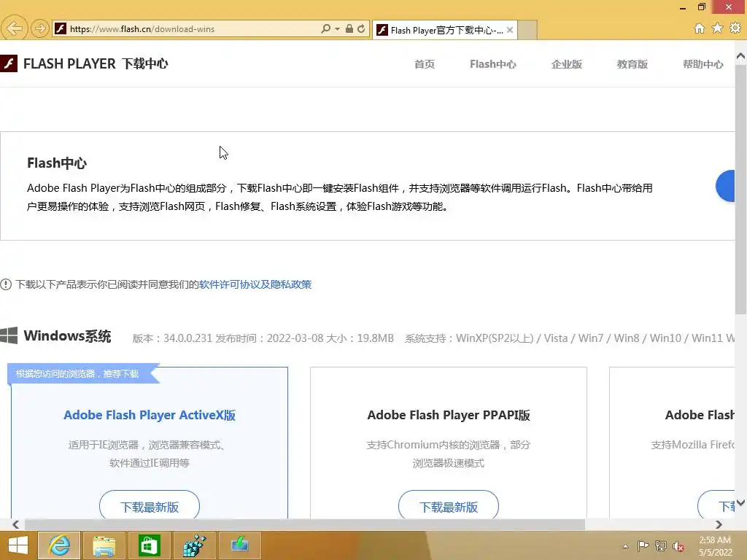Click the download installer taskbar icon
747x560 pixels.
pyautogui.click(x=239, y=545)
